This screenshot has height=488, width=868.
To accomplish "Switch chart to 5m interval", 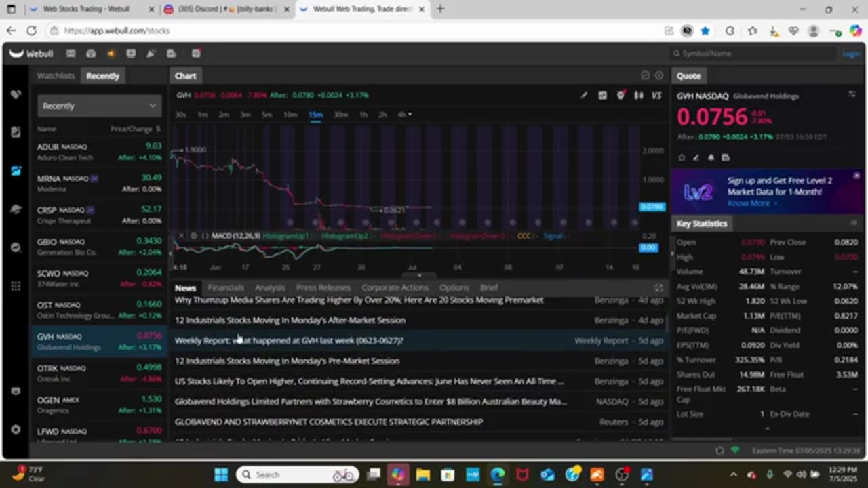I will (x=267, y=115).
